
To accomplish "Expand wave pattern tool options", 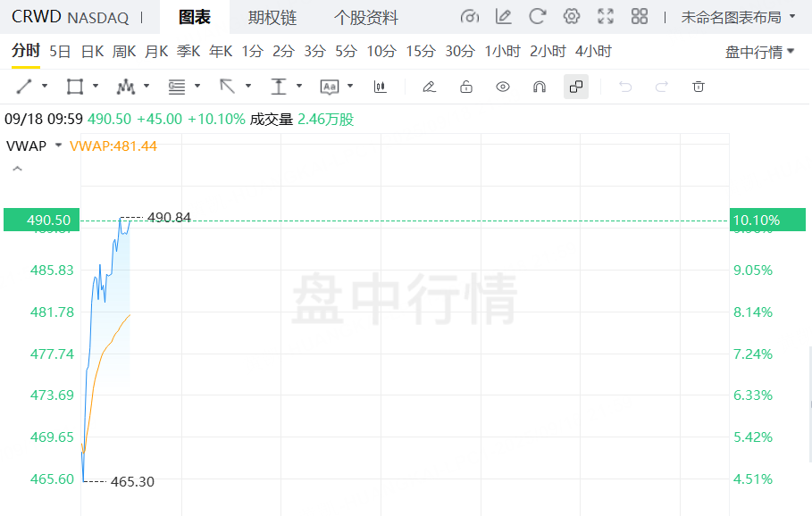I will pyautogui.click(x=146, y=86).
